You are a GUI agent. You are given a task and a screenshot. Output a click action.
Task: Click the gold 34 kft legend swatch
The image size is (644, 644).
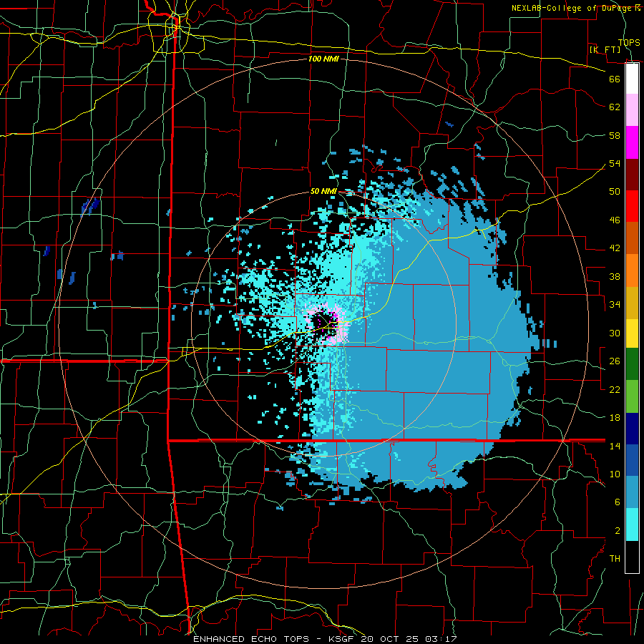[632, 303]
